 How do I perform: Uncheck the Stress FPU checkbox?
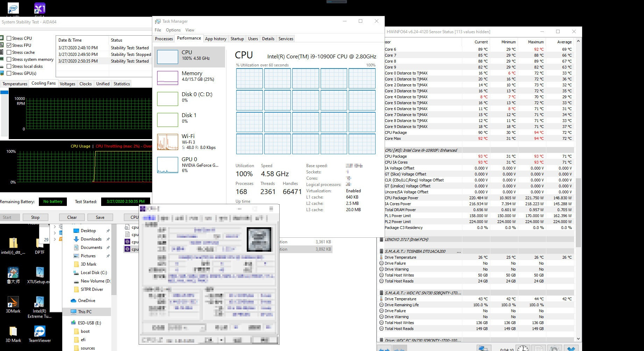(9, 45)
